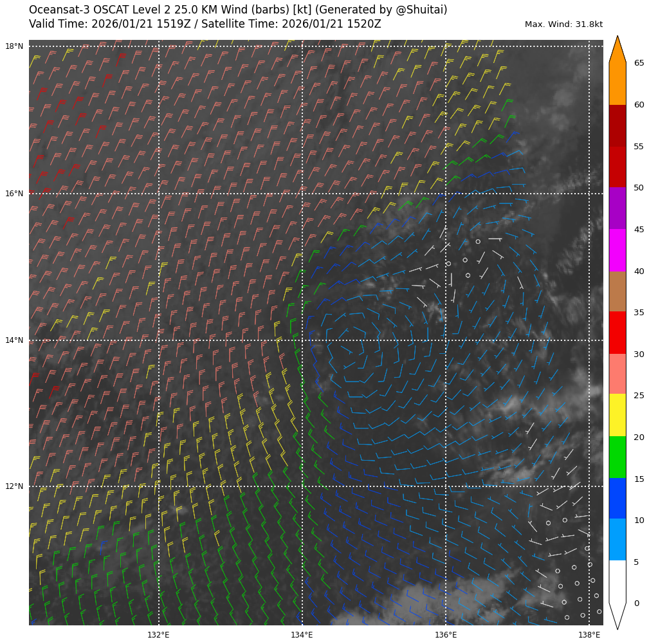The width and height of the screenshot is (649, 644).
Task: Click the 12°N and 136°E gridline intersection
Action: pos(446,486)
